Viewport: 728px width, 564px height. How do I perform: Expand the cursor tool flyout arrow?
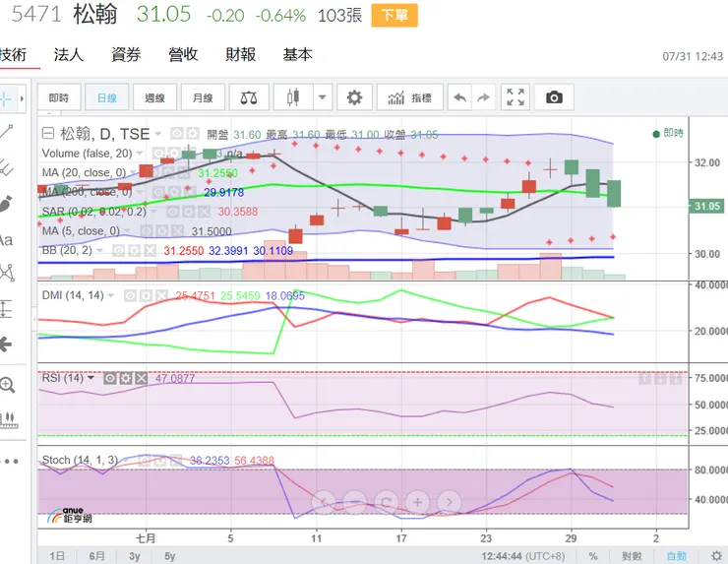pyautogui.click(x=22, y=98)
